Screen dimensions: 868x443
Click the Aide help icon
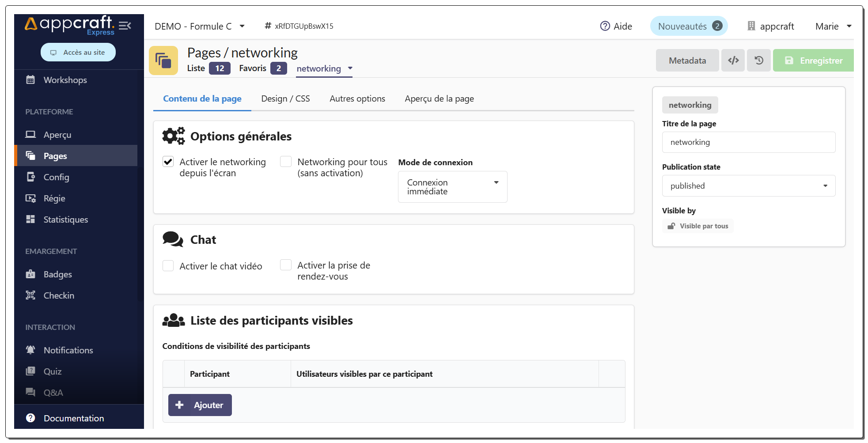click(x=605, y=27)
